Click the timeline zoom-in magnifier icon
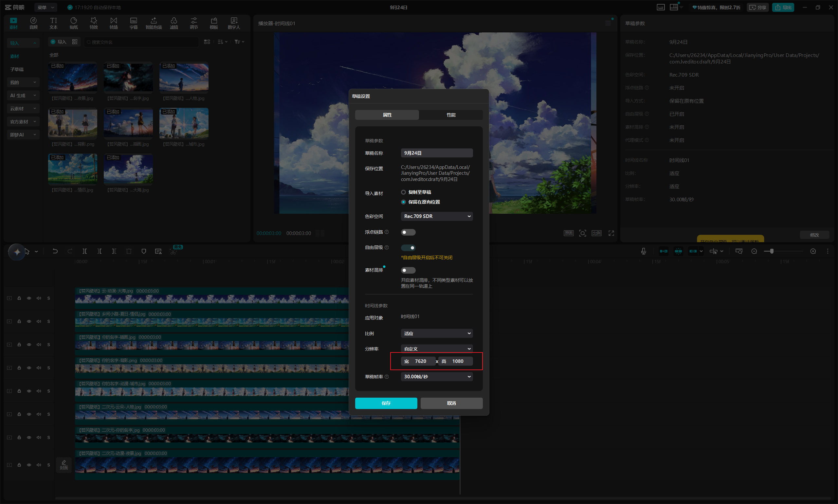 [813, 251]
